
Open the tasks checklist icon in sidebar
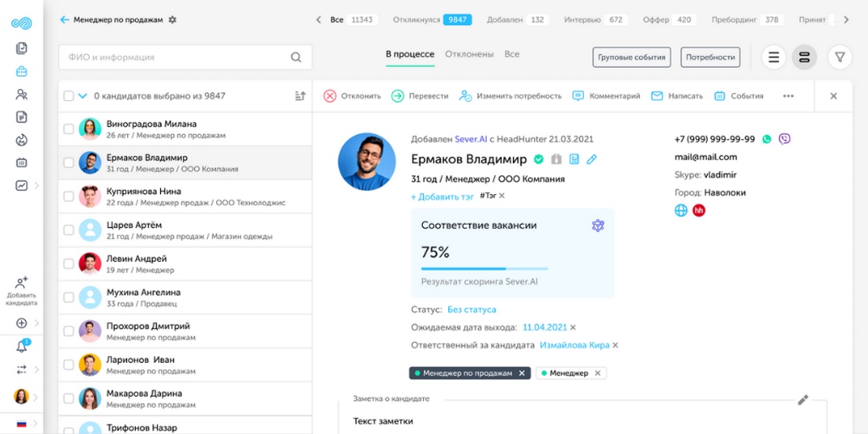point(21,48)
